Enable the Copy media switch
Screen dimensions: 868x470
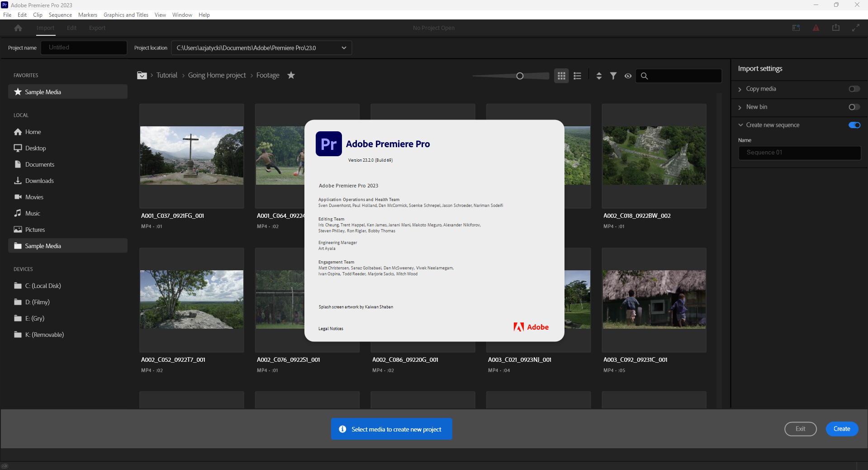point(854,89)
